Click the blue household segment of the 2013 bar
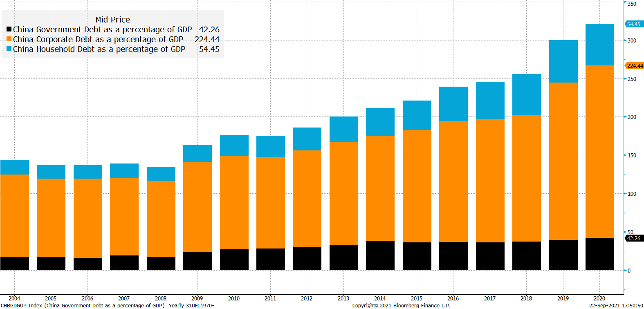 [344, 129]
